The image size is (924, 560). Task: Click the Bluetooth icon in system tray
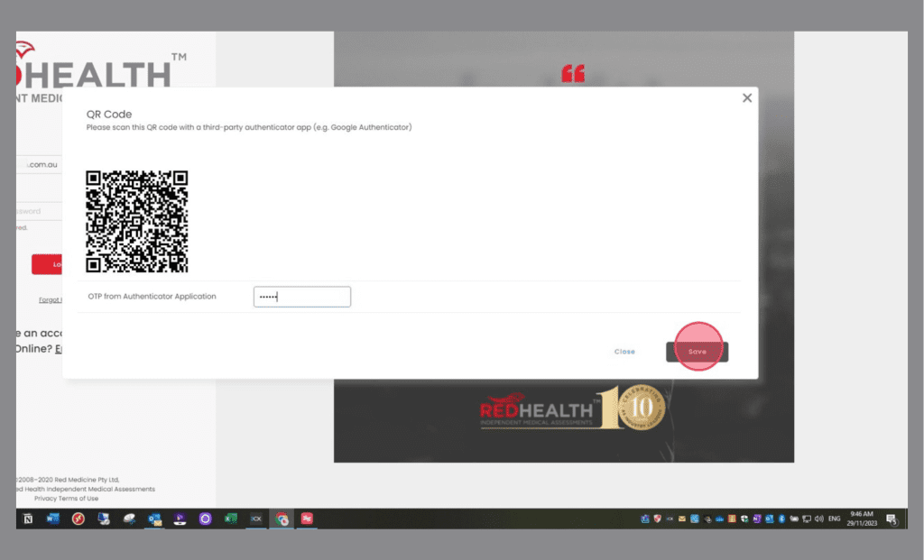(x=781, y=519)
